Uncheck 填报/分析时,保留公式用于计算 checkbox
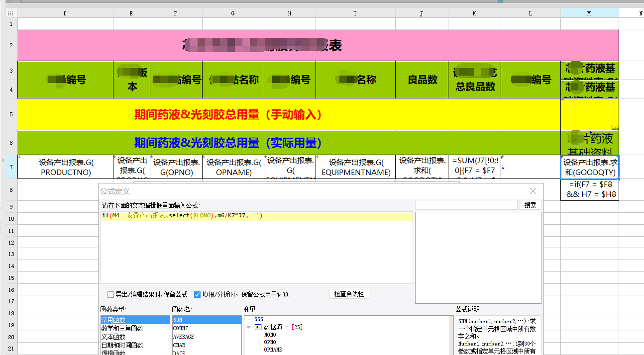The height and width of the screenshot is (355, 644). 197,294
